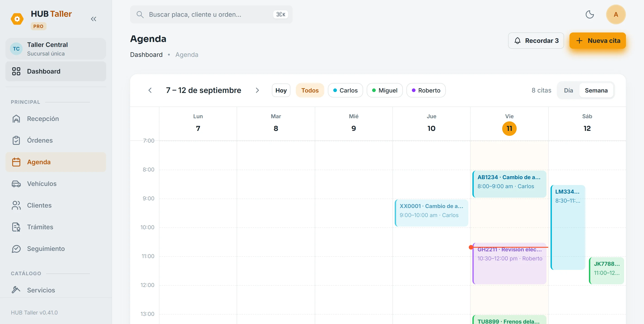
Task: Open the GH2211 Revisión eléctrica appointment
Action: (x=509, y=264)
